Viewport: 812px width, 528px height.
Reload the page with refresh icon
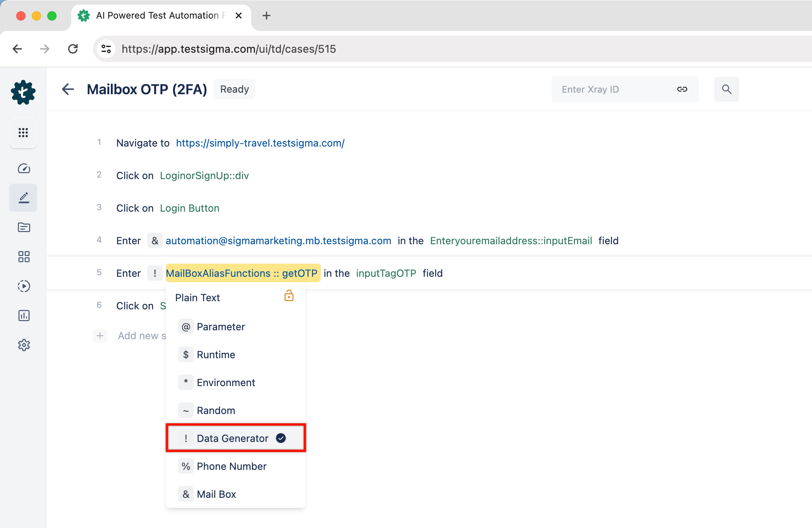tap(73, 49)
